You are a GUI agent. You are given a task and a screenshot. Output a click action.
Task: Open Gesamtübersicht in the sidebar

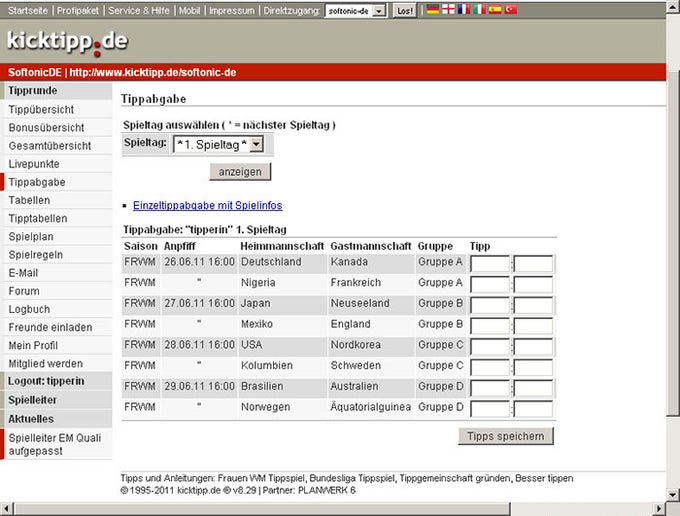click(57, 146)
